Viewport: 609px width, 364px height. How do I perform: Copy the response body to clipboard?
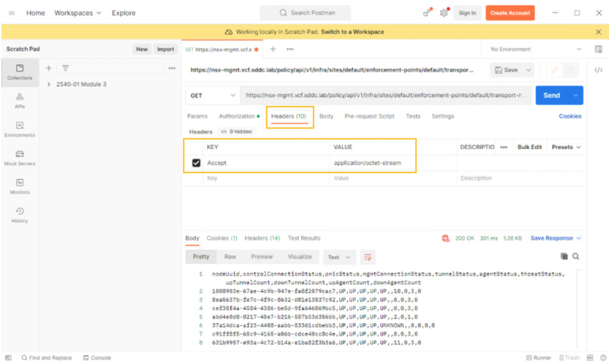tap(564, 256)
